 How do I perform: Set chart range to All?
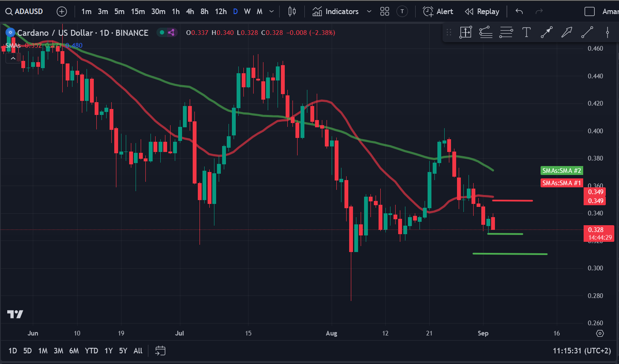click(138, 351)
